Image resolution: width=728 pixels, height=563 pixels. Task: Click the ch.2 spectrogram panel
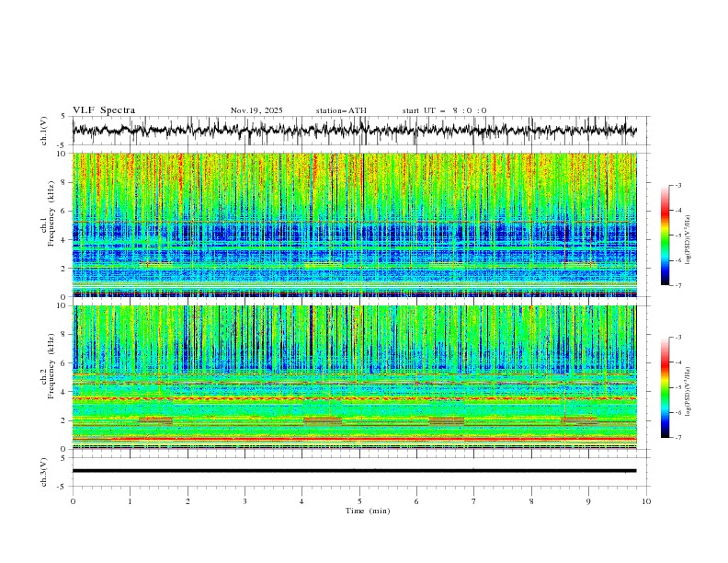(354, 377)
